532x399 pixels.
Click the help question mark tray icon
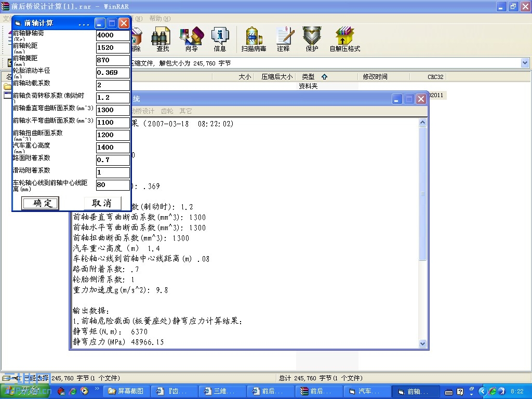tap(460, 392)
